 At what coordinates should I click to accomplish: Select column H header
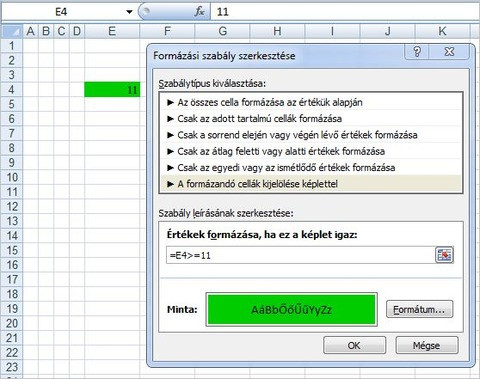(x=277, y=31)
